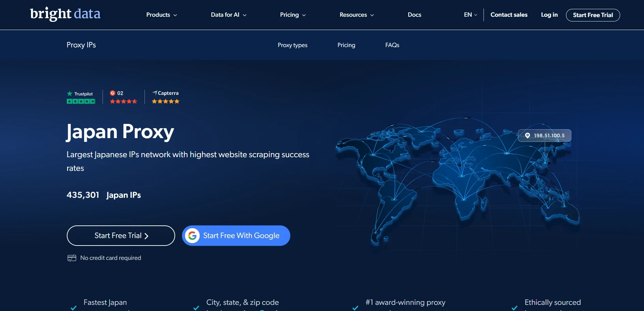Viewport: 644px width, 311px height.
Task: Jump to Pricing section in sub-navigation
Action: click(346, 45)
